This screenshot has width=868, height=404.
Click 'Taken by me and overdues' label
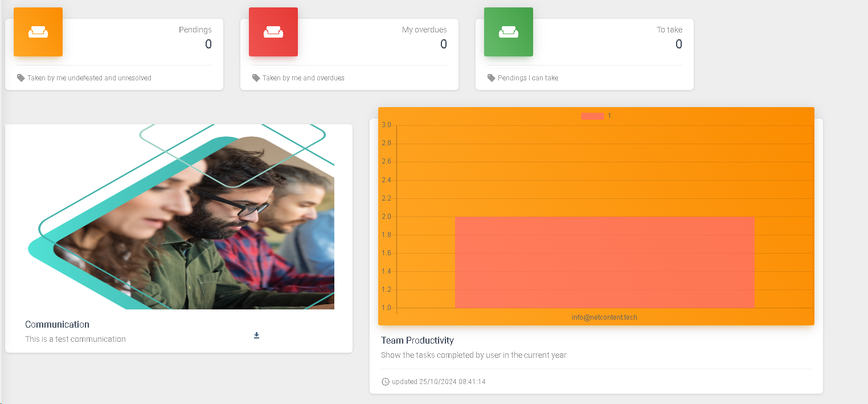point(304,78)
